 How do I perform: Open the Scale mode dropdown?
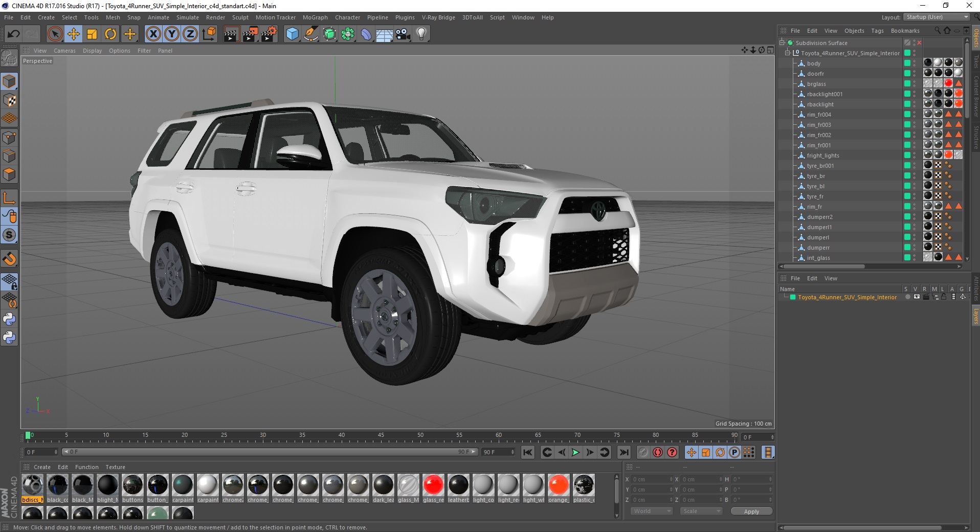click(701, 511)
